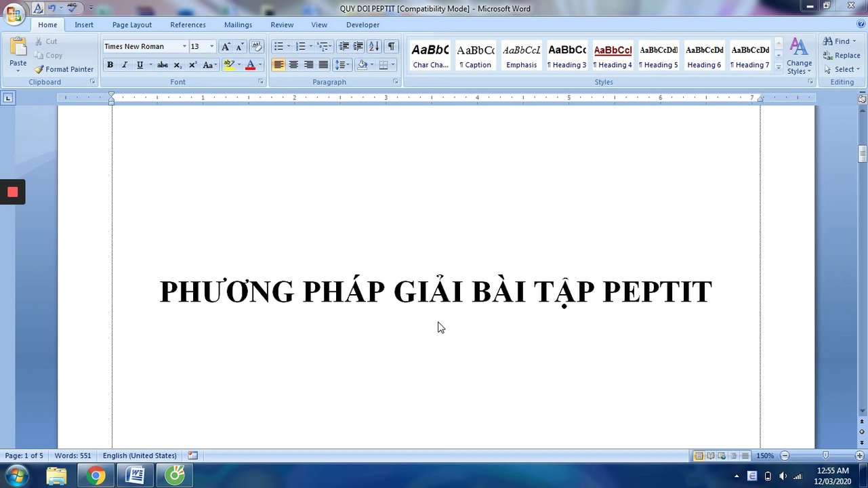This screenshot has height=488, width=868.
Task: Click Words: 551 in the status bar
Action: tap(73, 456)
